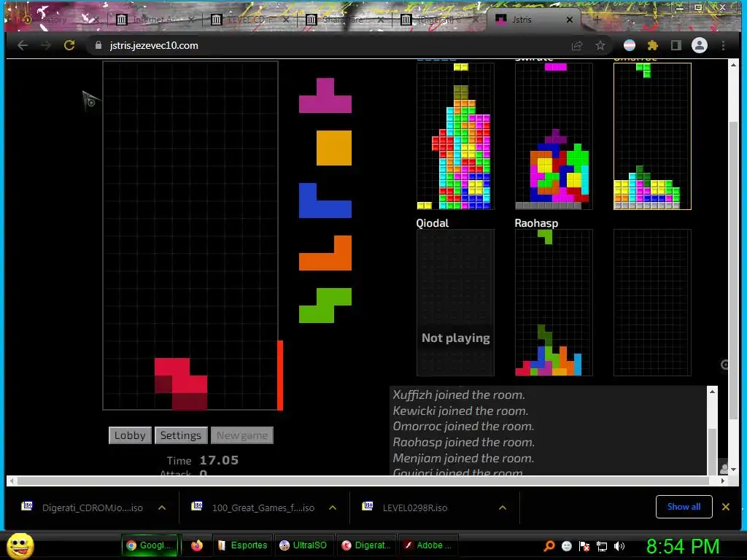Screen dimensions: 747x560
Task: Click the 'Kewicki joined the room.' chat line
Action: click(x=460, y=411)
